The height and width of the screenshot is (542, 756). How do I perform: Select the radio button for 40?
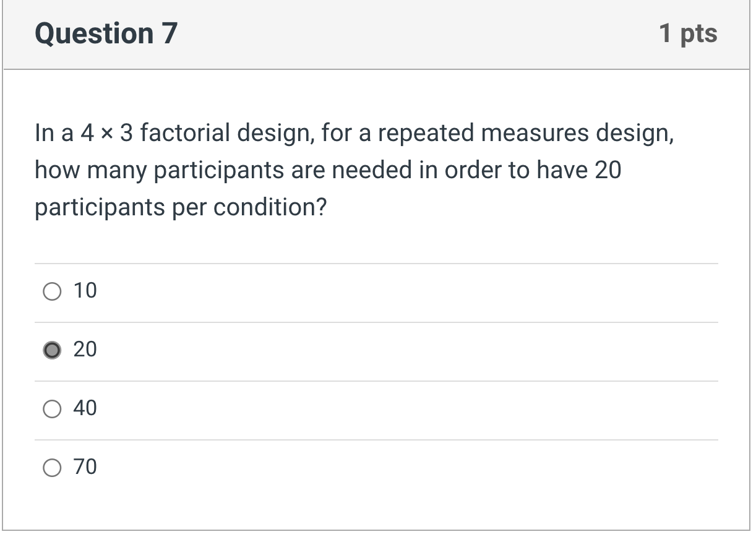(52, 408)
